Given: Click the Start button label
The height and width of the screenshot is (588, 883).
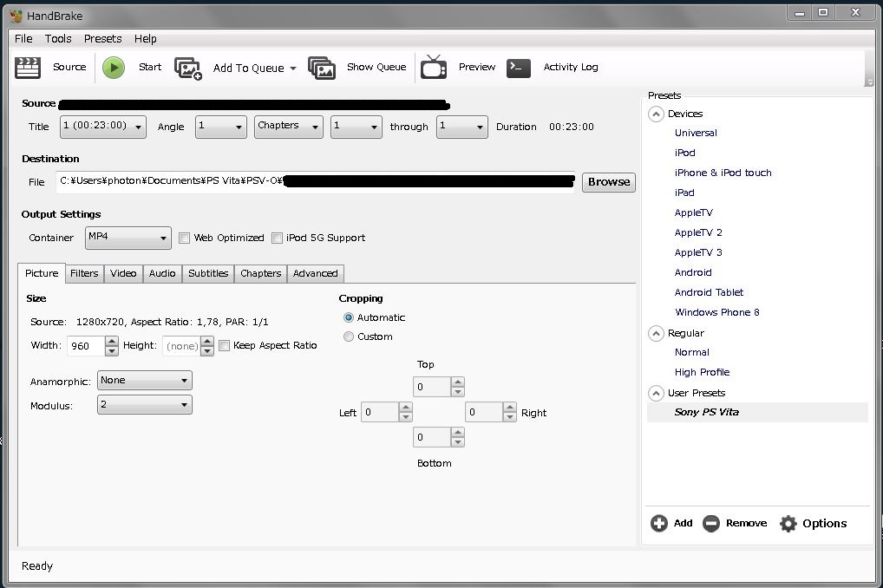Looking at the screenshot, I should click(150, 67).
